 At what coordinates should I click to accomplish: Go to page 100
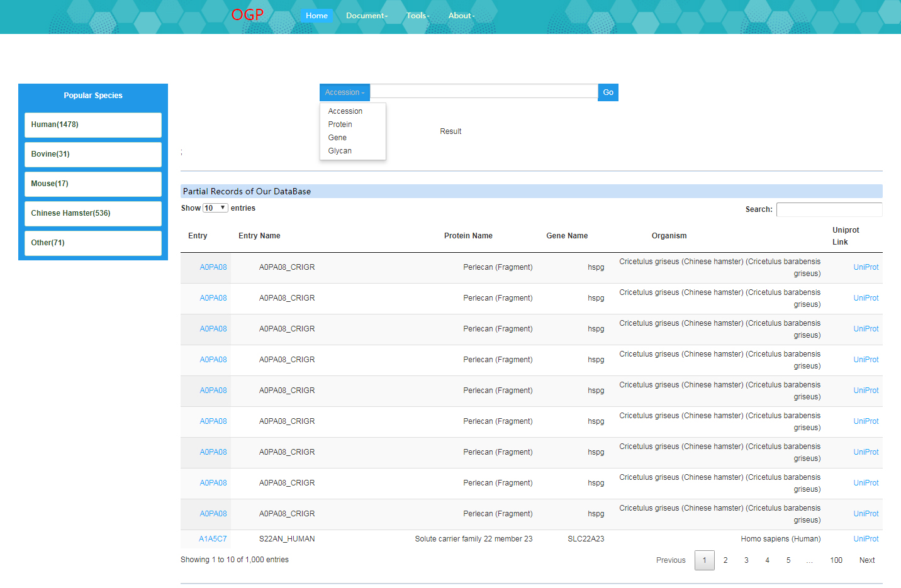coord(836,560)
